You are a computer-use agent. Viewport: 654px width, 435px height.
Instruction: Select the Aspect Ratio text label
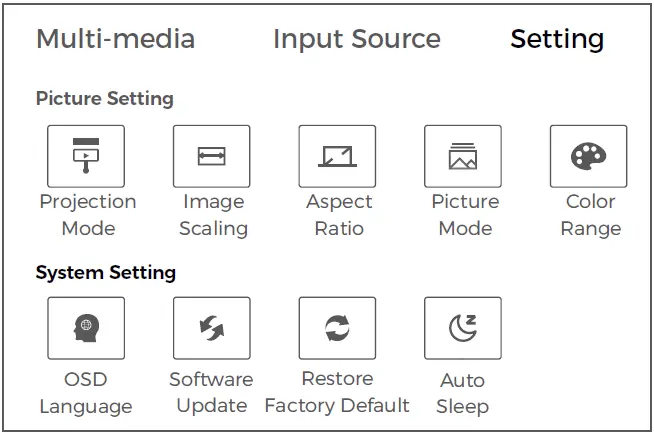[x=339, y=215]
